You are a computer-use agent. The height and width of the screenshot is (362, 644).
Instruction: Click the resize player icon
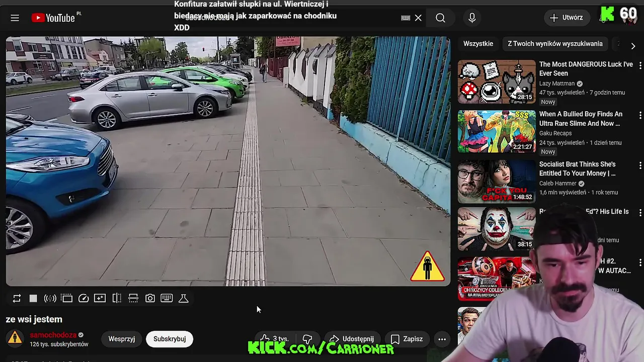133,298
